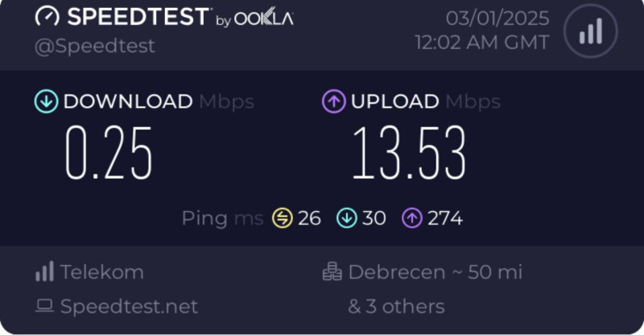Click the teal download ping icon
This screenshot has width=644, height=335.
tap(347, 217)
